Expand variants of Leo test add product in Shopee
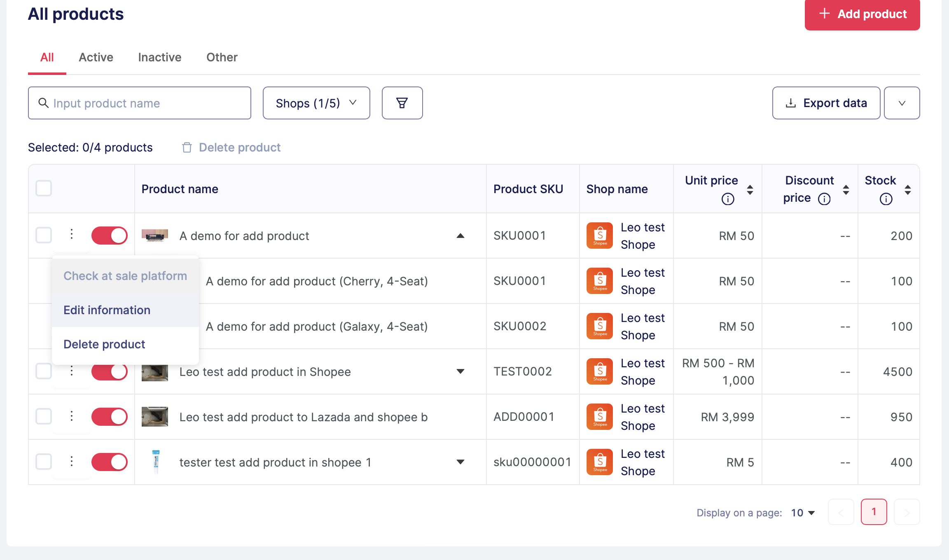The height and width of the screenshot is (560, 949). (460, 371)
